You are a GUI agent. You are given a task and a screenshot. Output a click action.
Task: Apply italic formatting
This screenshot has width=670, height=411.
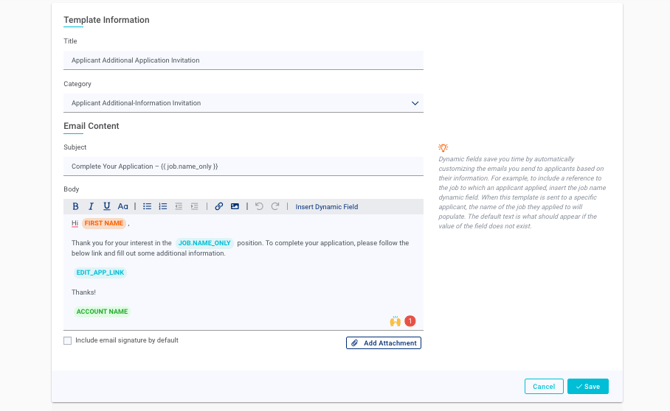91,207
